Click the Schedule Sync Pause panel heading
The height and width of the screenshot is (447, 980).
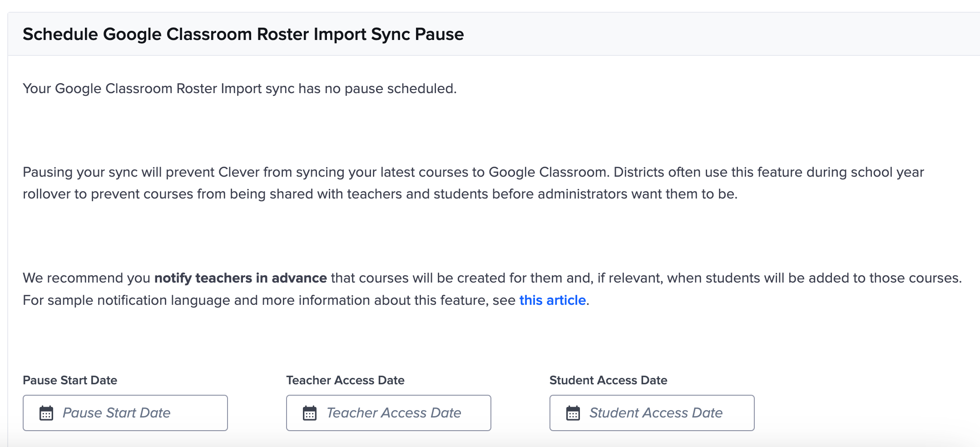[x=243, y=33]
